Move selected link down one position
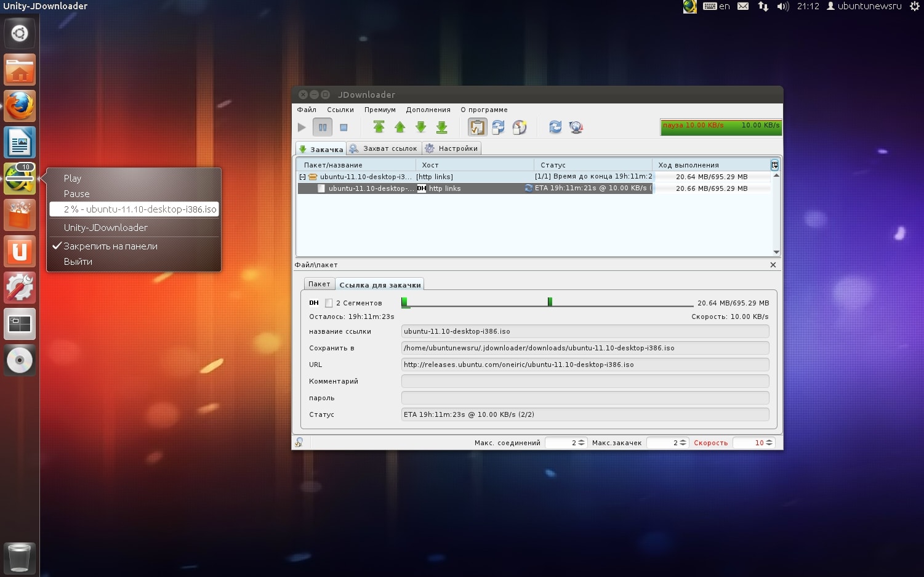 tap(421, 127)
